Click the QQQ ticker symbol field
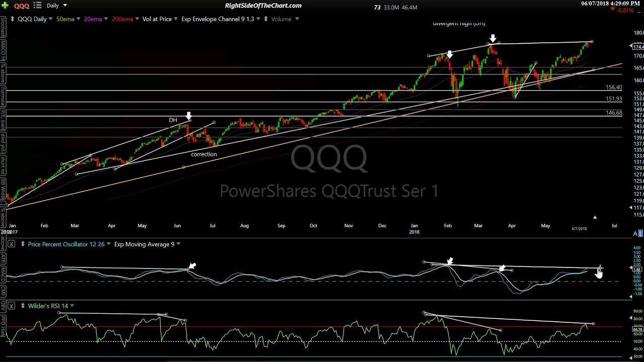 [22, 6]
